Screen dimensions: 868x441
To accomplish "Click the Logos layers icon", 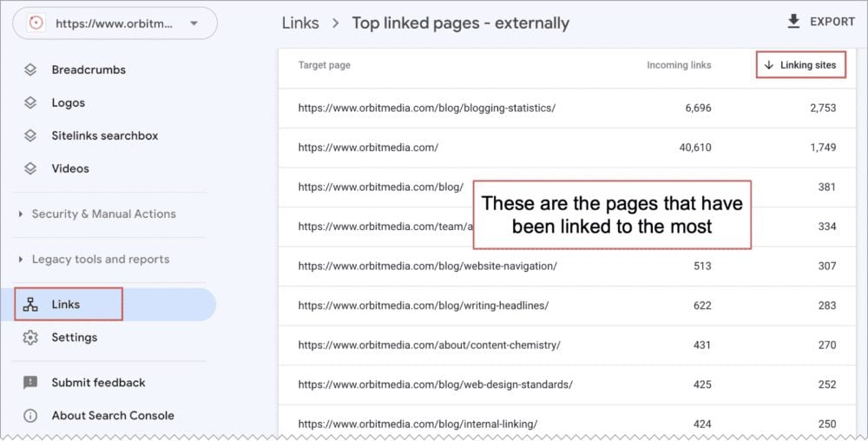I will (x=30, y=103).
